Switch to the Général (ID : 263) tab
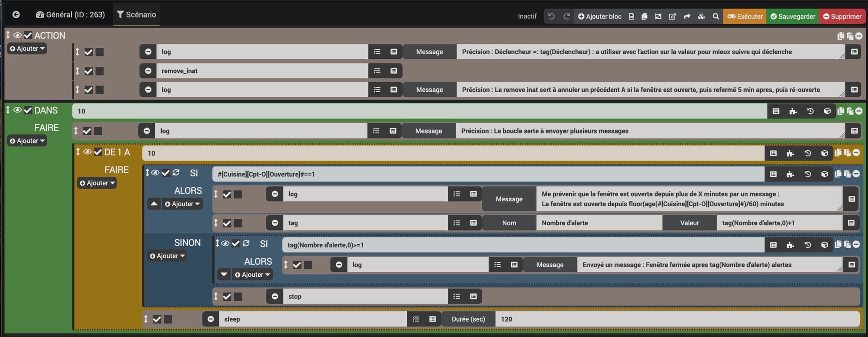The image size is (868, 337). pyautogui.click(x=70, y=14)
